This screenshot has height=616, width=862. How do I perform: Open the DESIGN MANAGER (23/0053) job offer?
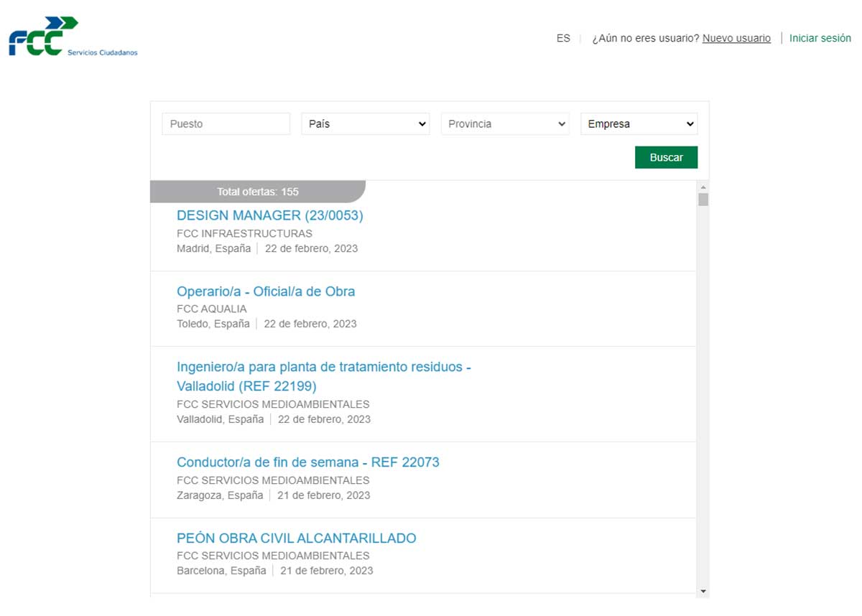[269, 215]
